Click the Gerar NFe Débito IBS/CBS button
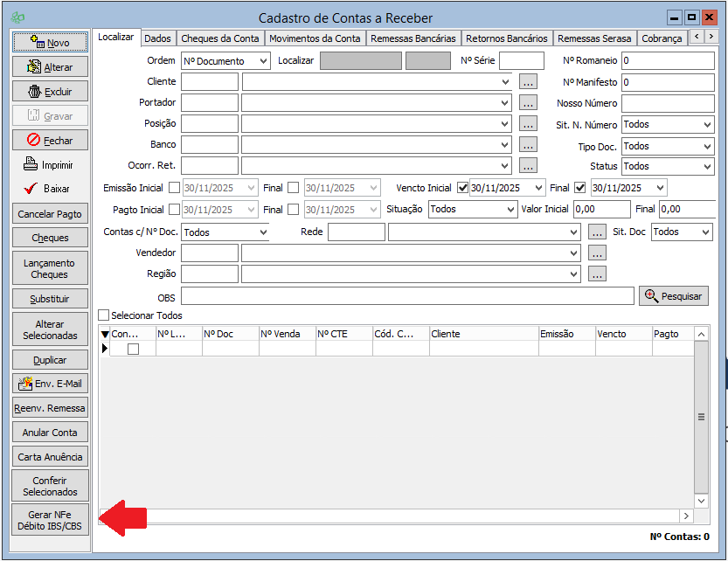Viewport: 728px width, 561px height. pyautogui.click(x=50, y=521)
